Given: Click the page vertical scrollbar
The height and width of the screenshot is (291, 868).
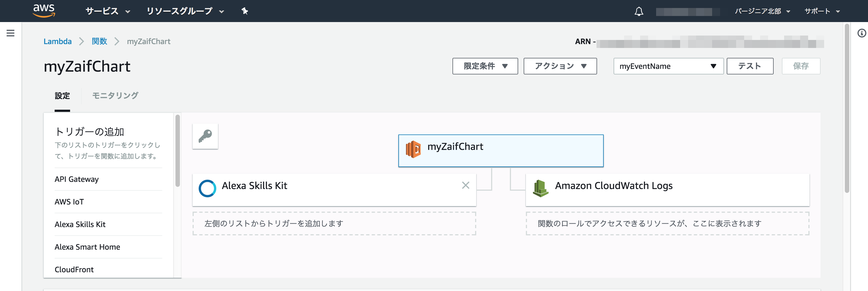Looking at the screenshot, I should pyautogui.click(x=847, y=108).
